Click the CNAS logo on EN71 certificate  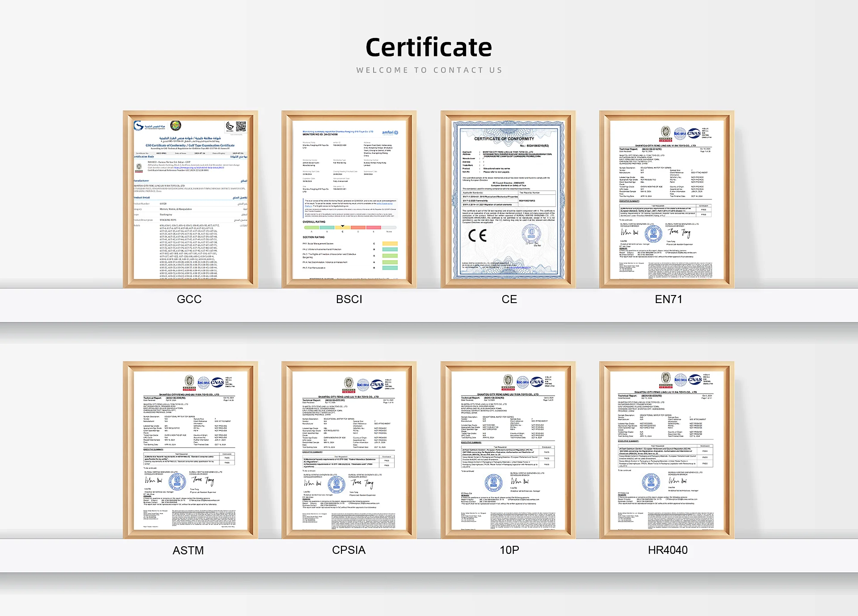pos(694,133)
